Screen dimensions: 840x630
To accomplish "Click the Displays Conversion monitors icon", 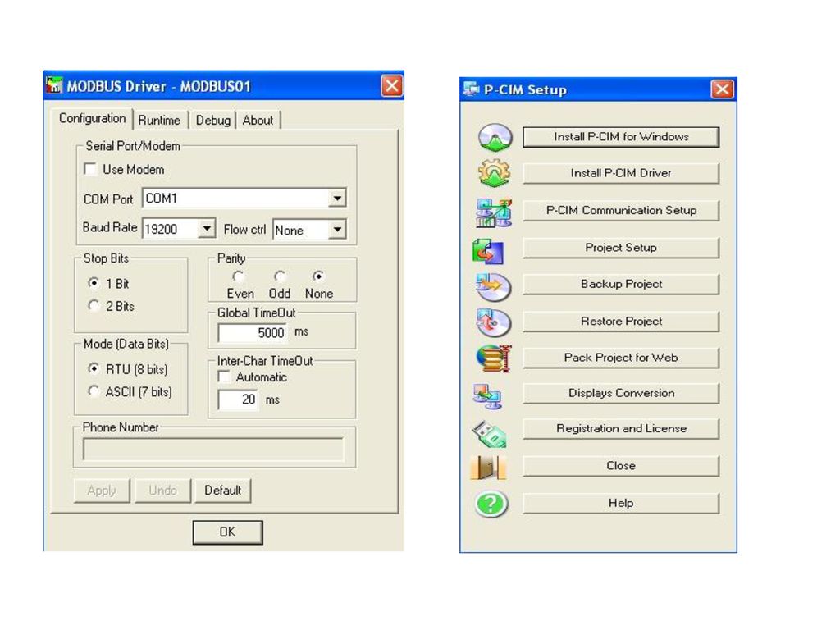I will point(487,396).
